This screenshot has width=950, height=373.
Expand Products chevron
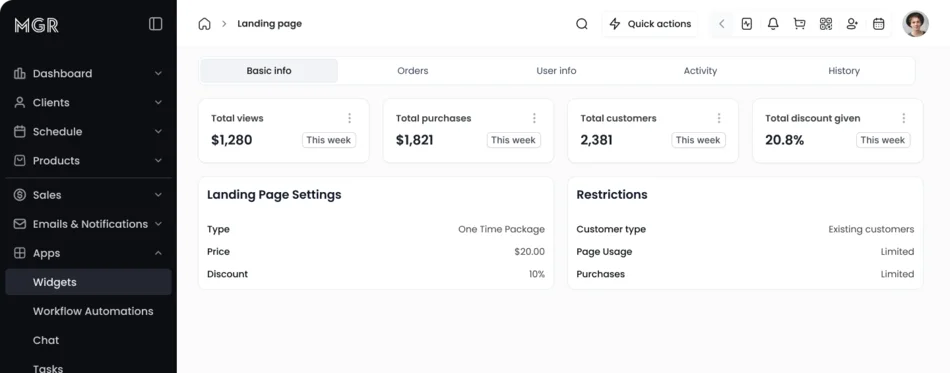158,160
